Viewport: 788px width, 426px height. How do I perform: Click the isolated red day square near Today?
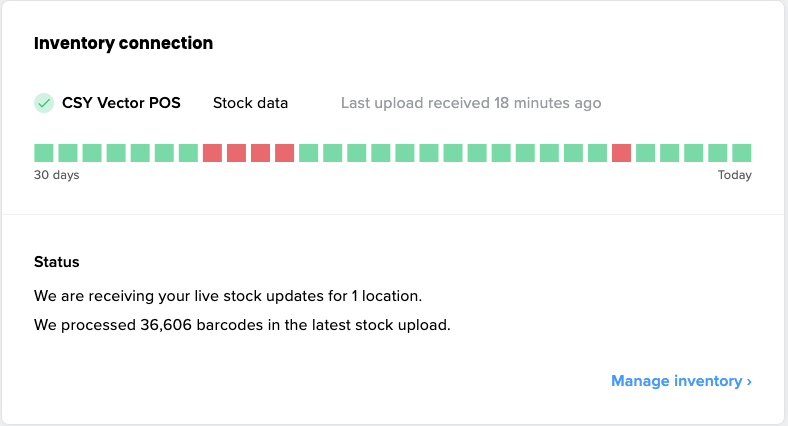pos(621,153)
